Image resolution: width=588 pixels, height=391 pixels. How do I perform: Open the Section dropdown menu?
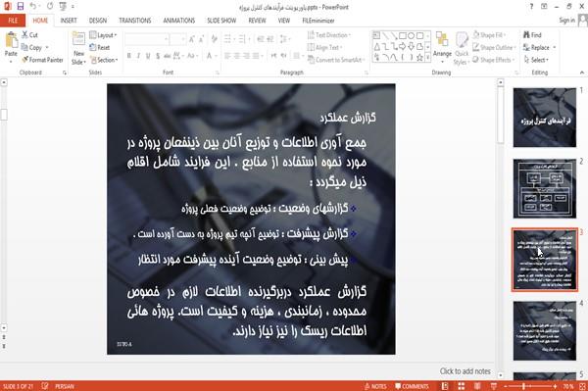[104, 60]
